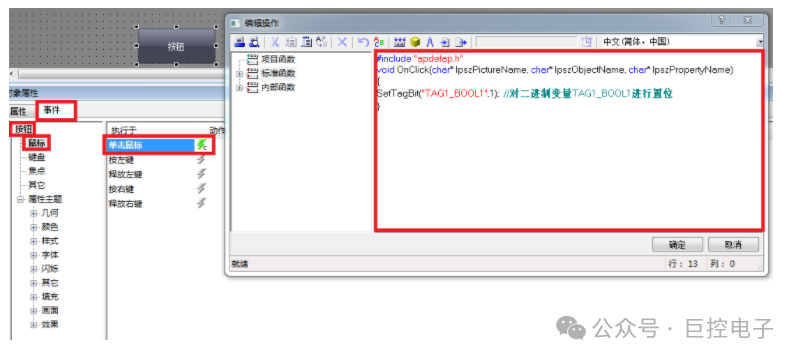Expand the 样式 property node
Viewport: 799px width, 360px height.
click(x=34, y=241)
